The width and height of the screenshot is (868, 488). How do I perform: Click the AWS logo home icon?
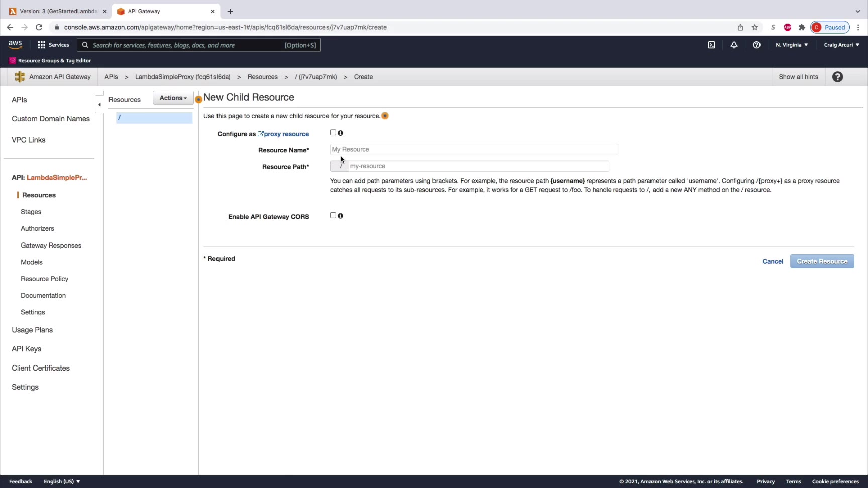15,45
